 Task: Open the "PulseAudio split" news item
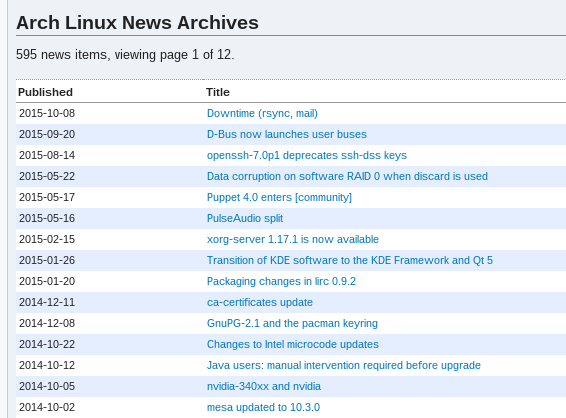tap(245, 218)
